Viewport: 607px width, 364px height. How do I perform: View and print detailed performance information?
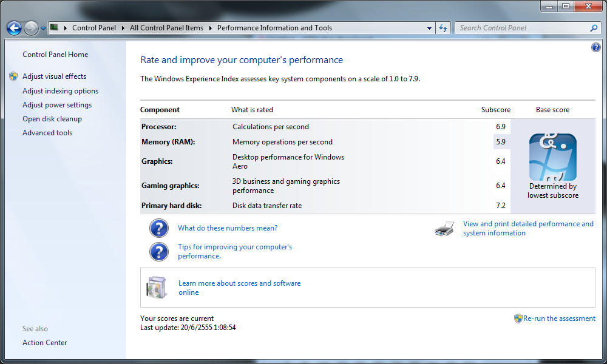[x=528, y=228]
